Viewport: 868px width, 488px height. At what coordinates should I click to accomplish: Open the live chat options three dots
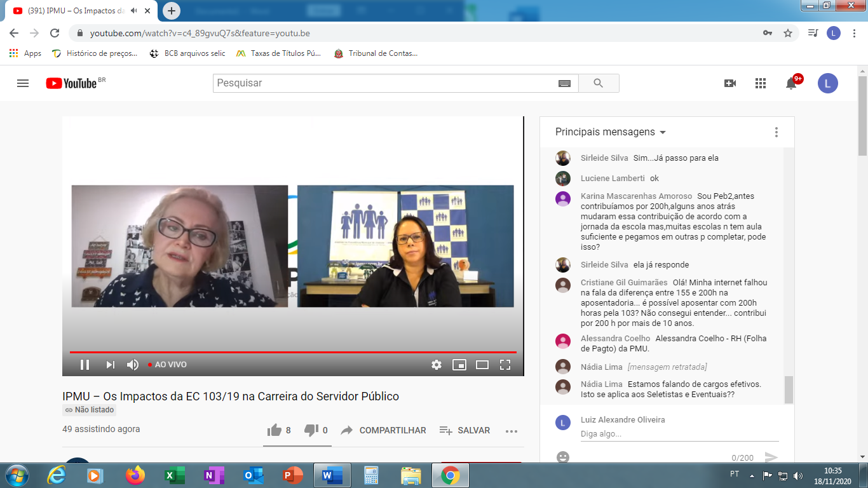776,132
